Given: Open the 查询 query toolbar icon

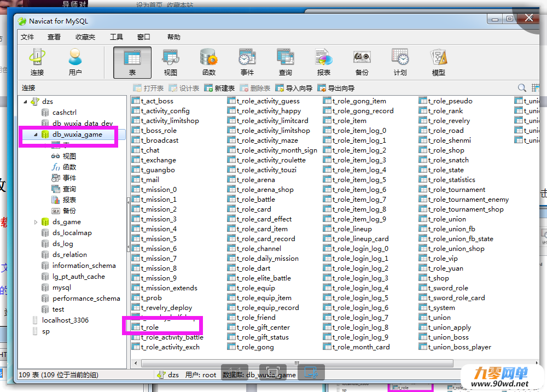Looking at the screenshot, I should [x=286, y=62].
